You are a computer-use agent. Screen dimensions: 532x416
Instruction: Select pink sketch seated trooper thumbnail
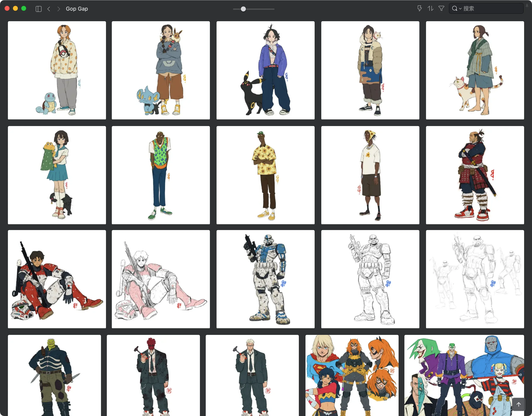(161, 279)
